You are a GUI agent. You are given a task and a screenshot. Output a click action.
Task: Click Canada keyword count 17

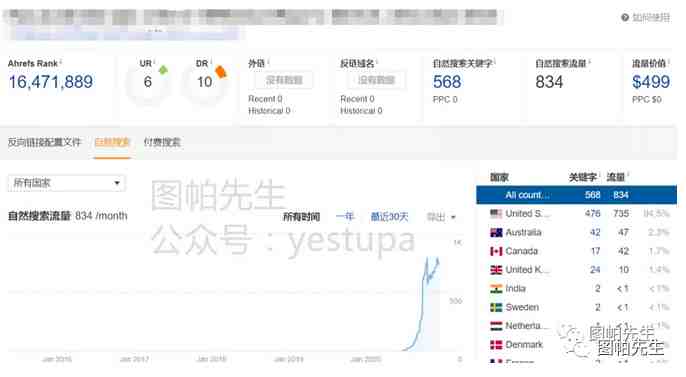tap(595, 251)
